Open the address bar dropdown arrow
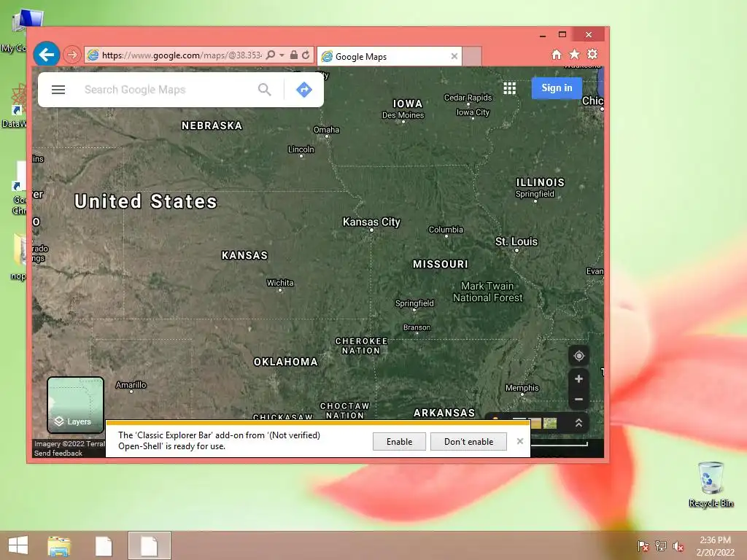The width and height of the screenshot is (747, 560). (x=282, y=55)
